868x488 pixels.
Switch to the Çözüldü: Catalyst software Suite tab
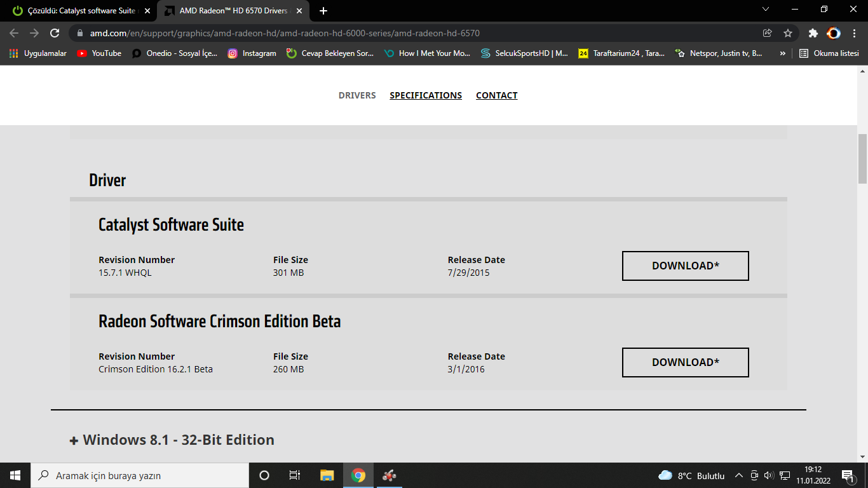81,11
